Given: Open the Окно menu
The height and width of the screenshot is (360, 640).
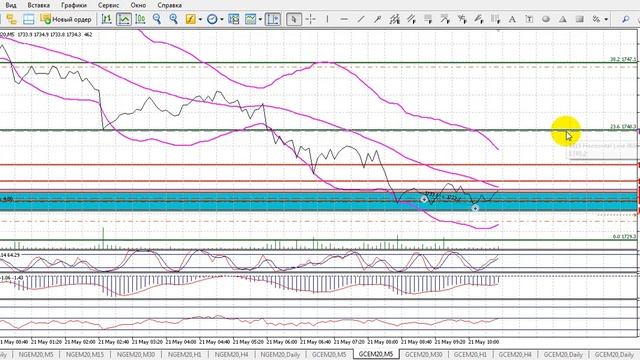Looking at the screenshot, I should pyautogui.click(x=138, y=5).
